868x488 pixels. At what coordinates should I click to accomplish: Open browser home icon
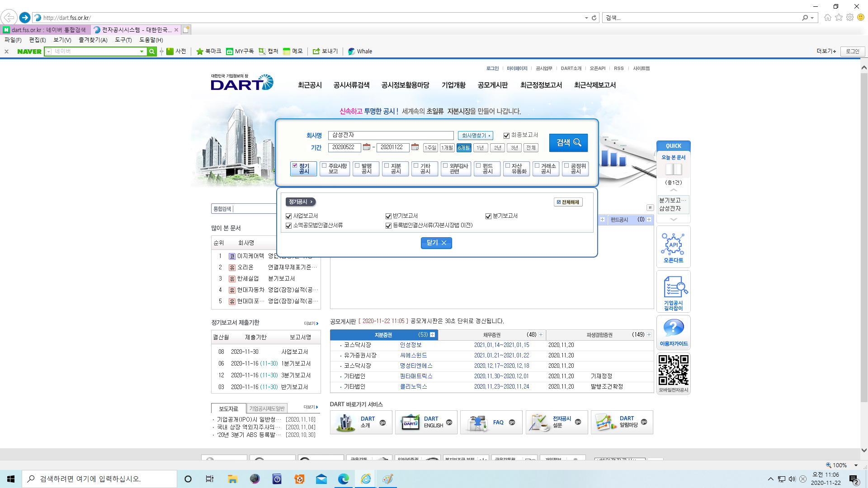827,18
